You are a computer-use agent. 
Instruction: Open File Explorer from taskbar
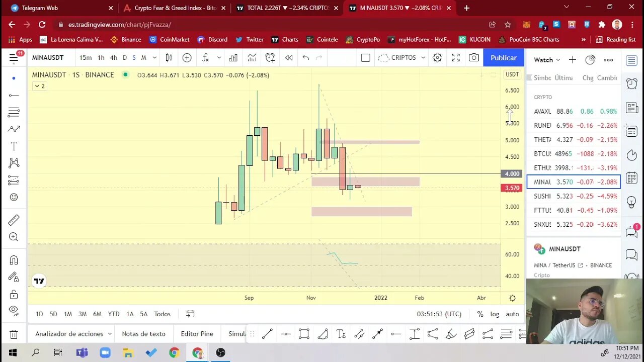[128, 353]
